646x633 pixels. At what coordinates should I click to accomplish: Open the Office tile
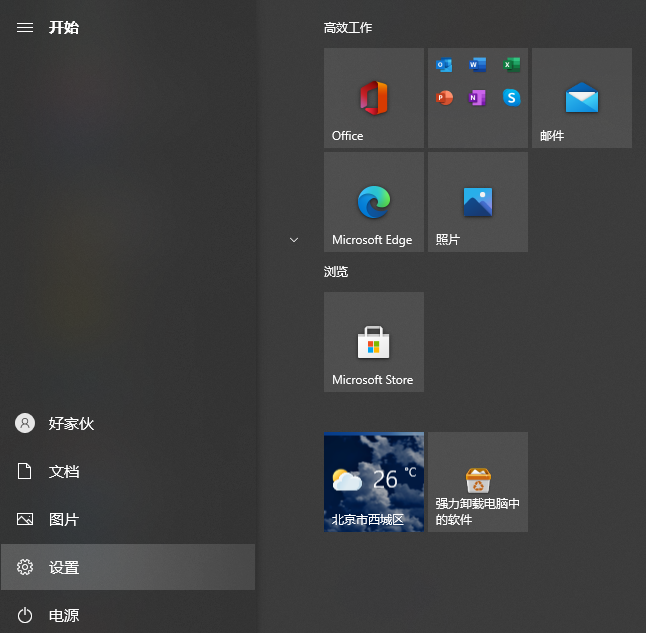click(374, 98)
